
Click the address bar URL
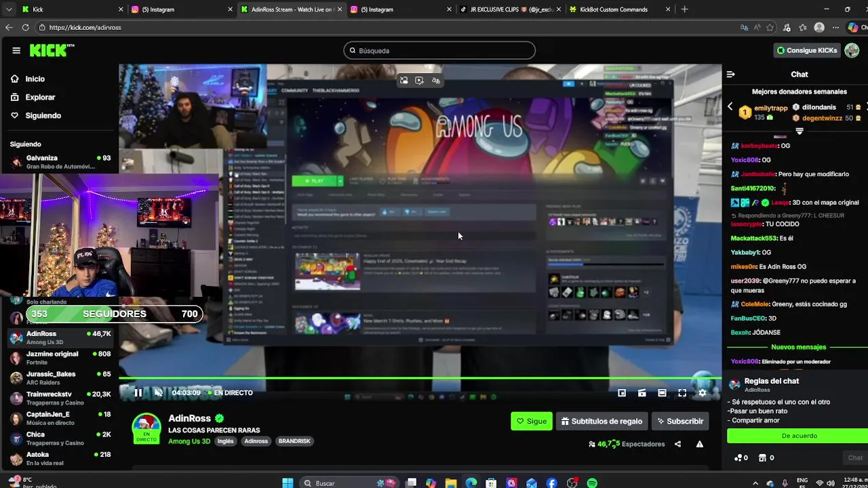[85, 28]
